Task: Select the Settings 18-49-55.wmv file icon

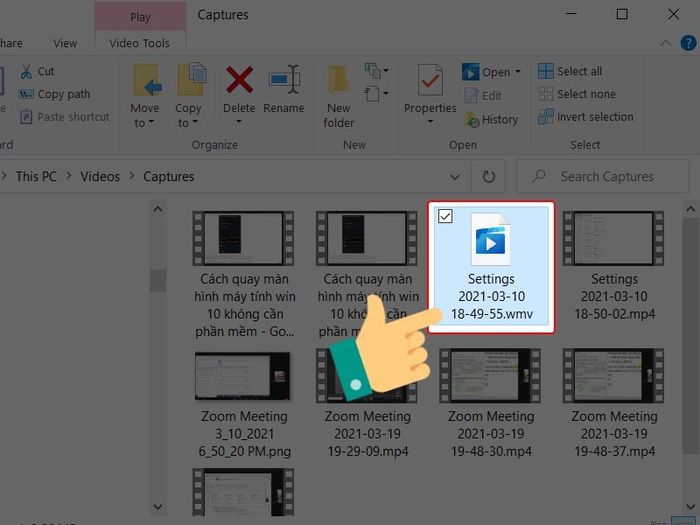Action: tap(490, 239)
